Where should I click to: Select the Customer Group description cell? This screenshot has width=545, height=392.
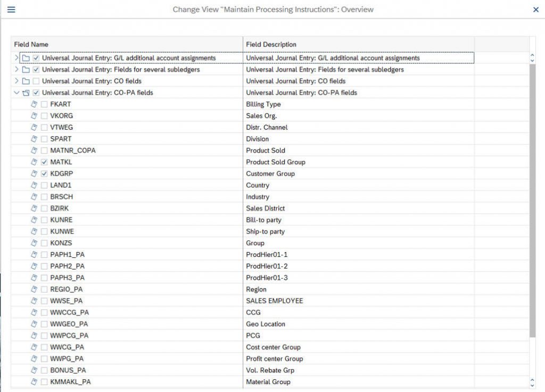coord(359,173)
